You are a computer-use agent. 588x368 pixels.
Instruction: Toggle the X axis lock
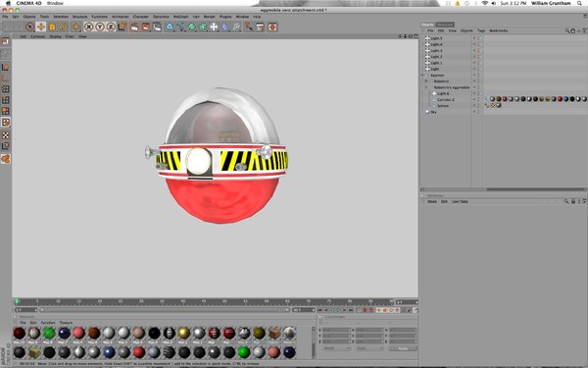[x=88, y=26]
